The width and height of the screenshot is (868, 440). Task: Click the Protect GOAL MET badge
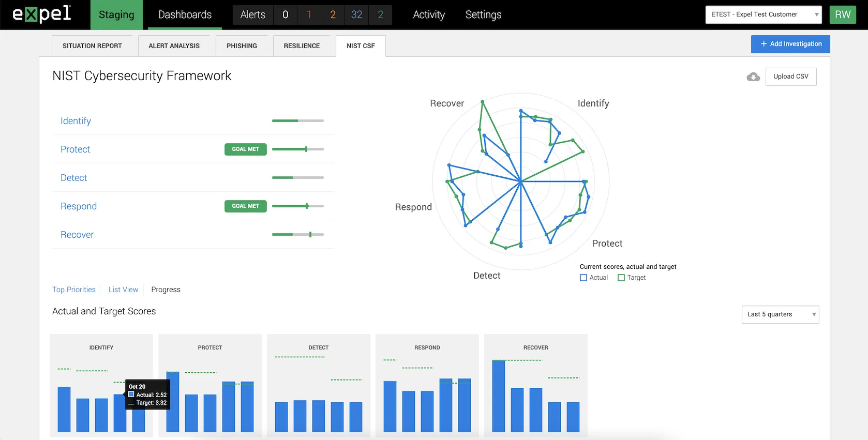coord(245,149)
